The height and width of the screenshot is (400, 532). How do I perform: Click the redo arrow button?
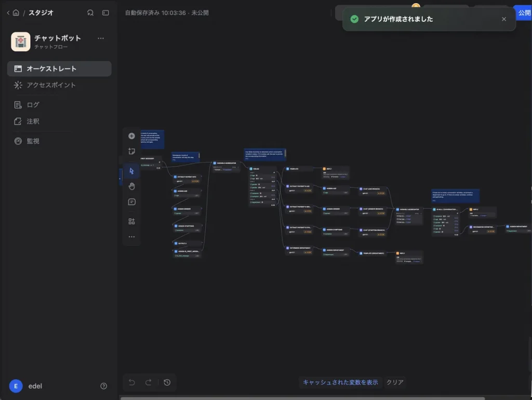point(149,382)
